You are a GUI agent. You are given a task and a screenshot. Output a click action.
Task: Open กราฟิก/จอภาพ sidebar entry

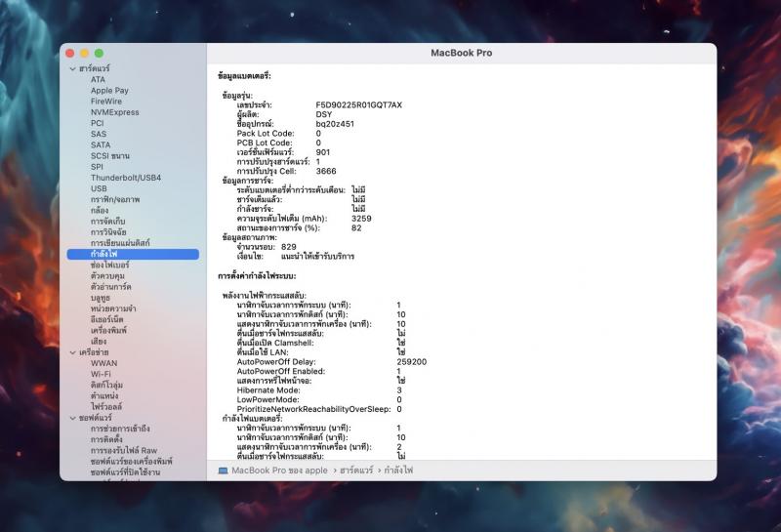[x=115, y=200]
